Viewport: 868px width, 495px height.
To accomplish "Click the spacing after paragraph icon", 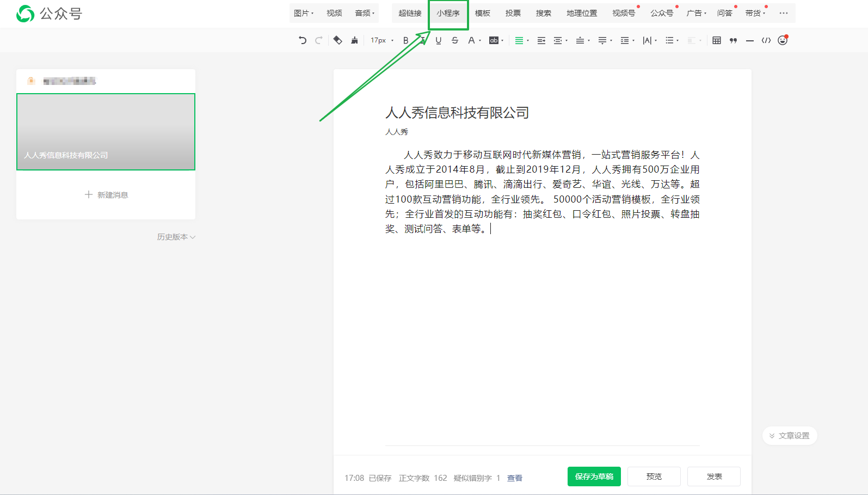I will [602, 40].
